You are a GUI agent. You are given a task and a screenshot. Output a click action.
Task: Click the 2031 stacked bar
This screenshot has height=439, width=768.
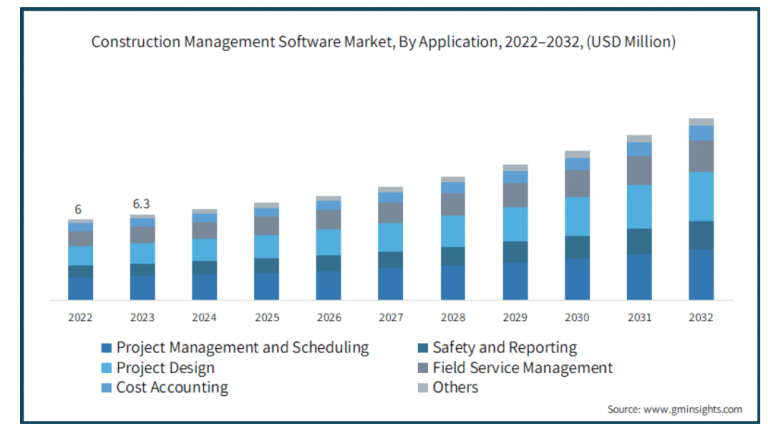(639, 218)
